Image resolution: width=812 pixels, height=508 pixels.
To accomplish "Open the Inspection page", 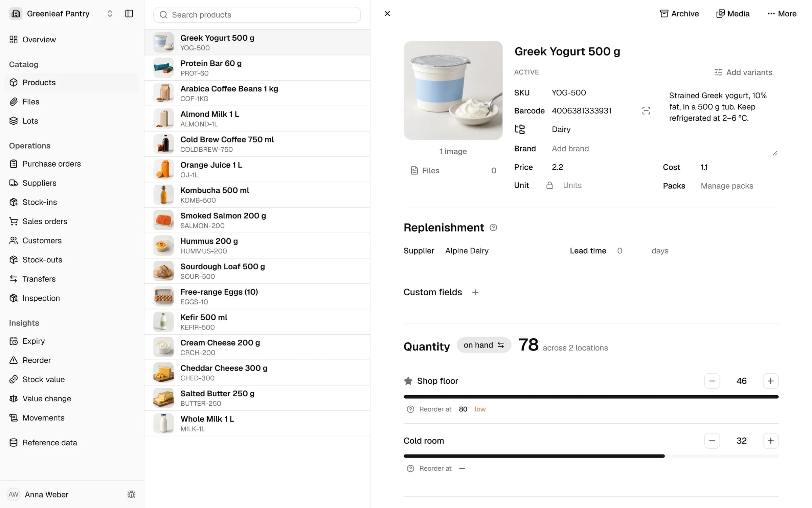I will point(72,298).
